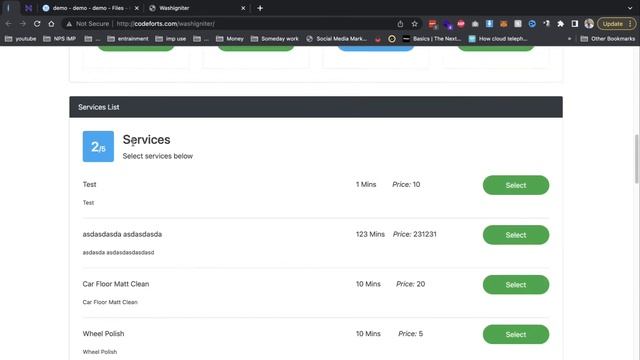Click 'Car Floor Matt Clean' service title
Screen dimensions: 640x360
tap(116, 284)
